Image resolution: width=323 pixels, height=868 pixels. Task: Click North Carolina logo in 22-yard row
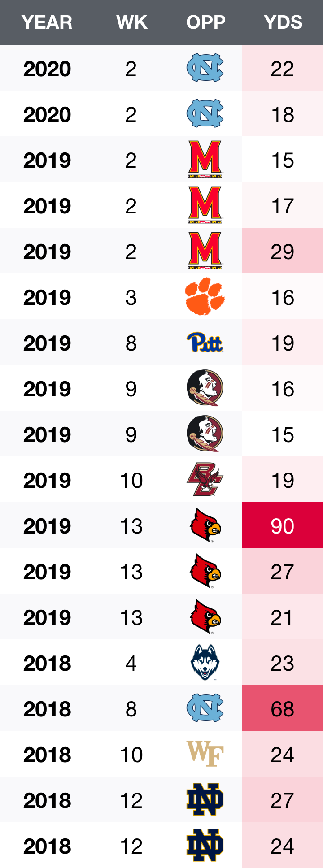click(205, 68)
